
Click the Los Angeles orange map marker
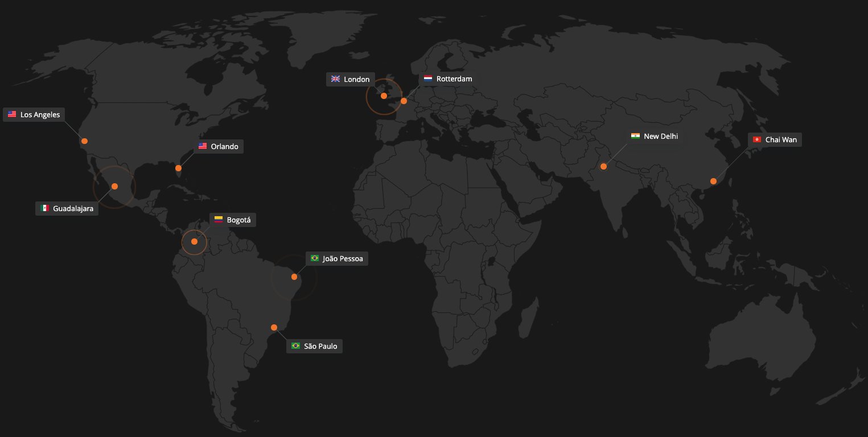coord(84,141)
